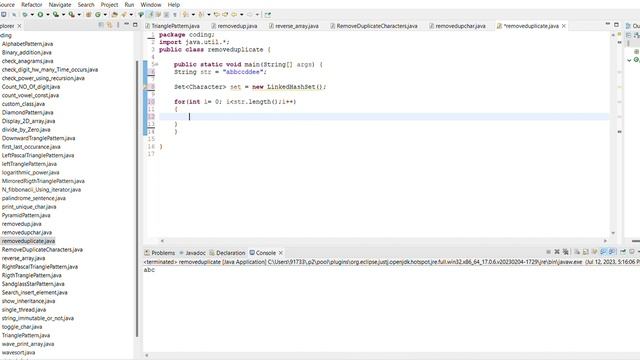Click the Coverage run toolbar icon

(56, 14)
